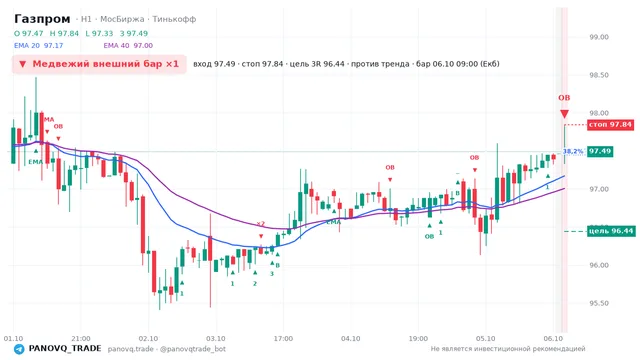Click the Газпром ticker title

[x=42, y=19]
